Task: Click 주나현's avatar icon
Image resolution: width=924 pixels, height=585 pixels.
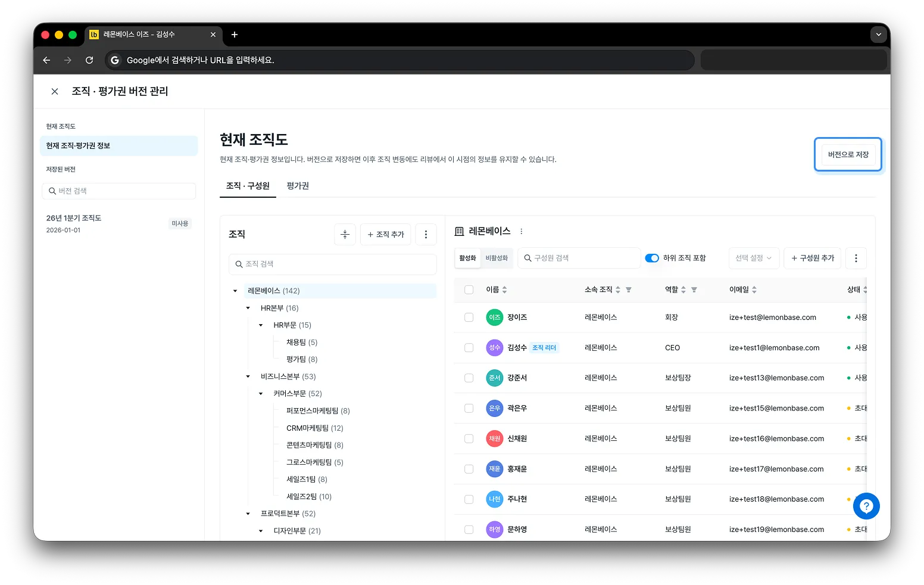Action: click(x=495, y=499)
